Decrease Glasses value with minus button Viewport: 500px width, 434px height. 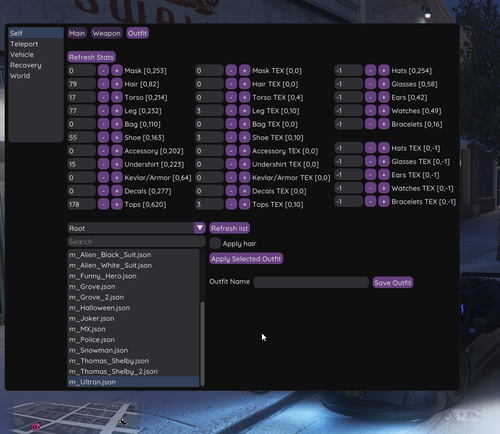(x=370, y=84)
